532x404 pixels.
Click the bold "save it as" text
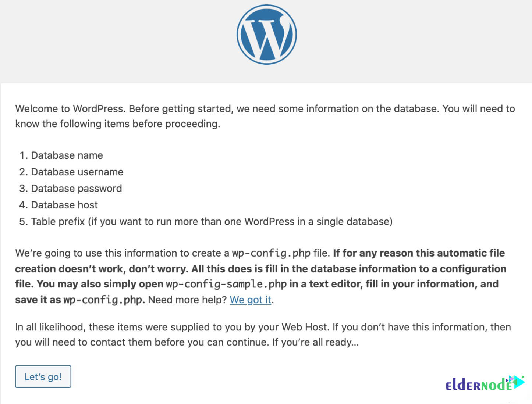(38, 300)
